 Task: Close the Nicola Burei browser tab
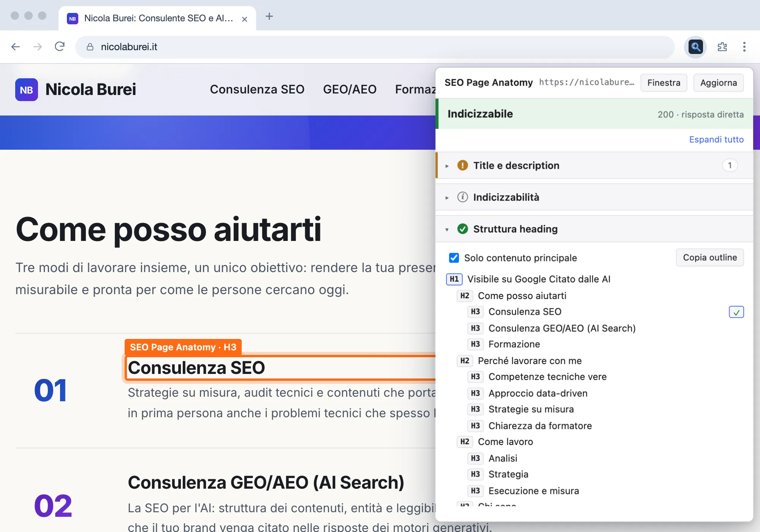[244, 19]
